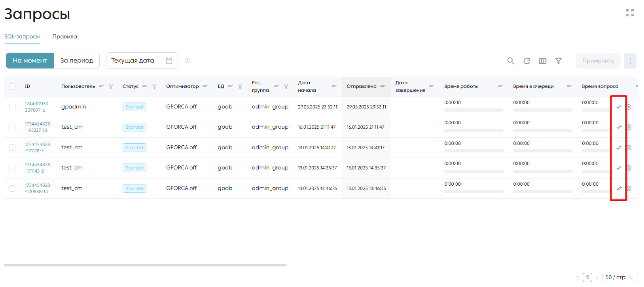
Task: Open the three-dot more options menu
Action: (630, 61)
